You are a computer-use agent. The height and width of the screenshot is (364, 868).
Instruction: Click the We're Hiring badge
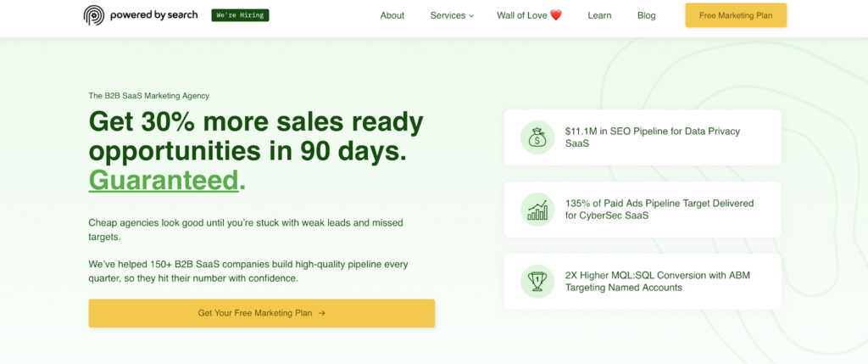pos(240,15)
